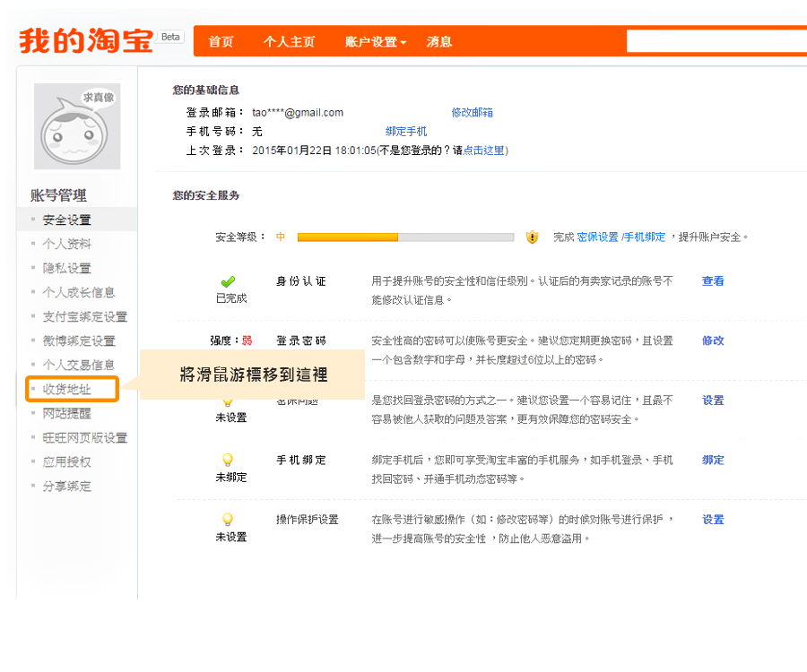Click the 手机绑定 link beside the shield
This screenshot has height=672, width=807.
point(645,237)
